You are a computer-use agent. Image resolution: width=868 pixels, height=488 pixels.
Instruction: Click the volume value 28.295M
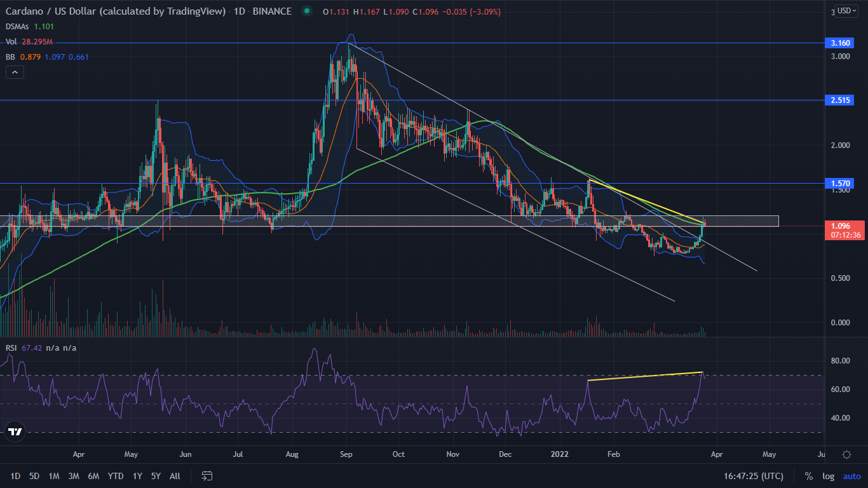(x=37, y=41)
